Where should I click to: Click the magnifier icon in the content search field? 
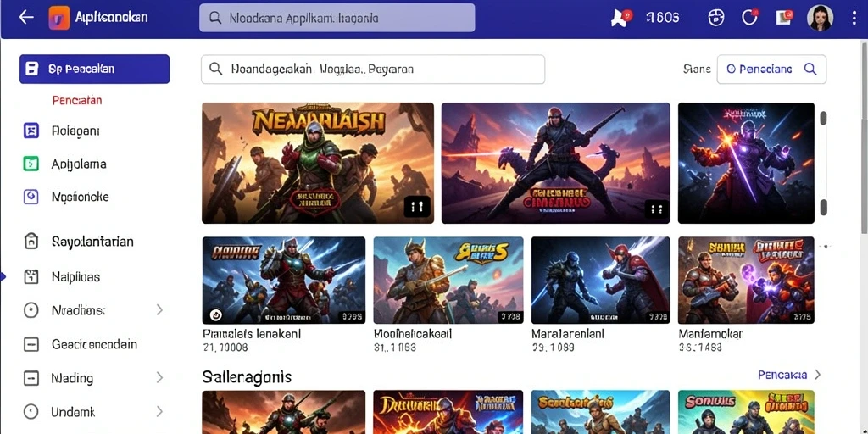point(216,70)
